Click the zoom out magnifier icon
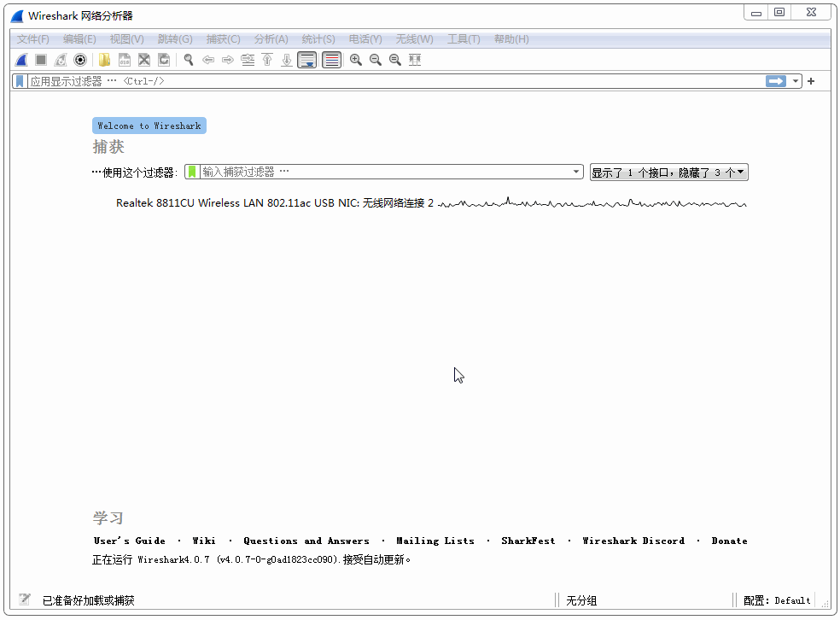Screen dimensions: 840x620 pos(376,60)
